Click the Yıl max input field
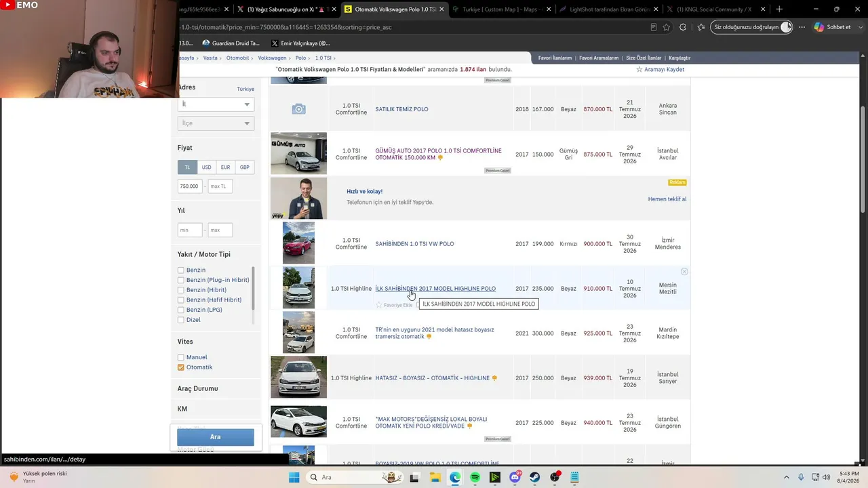Image resolution: width=868 pixels, height=488 pixels. [x=220, y=230]
